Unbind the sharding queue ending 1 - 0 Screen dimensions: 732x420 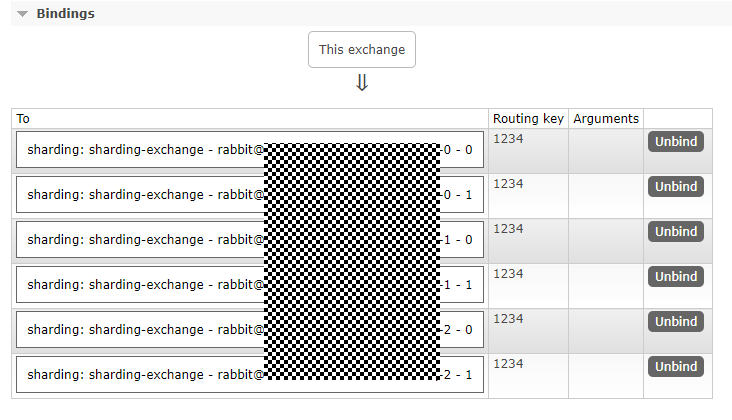click(x=676, y=231)
